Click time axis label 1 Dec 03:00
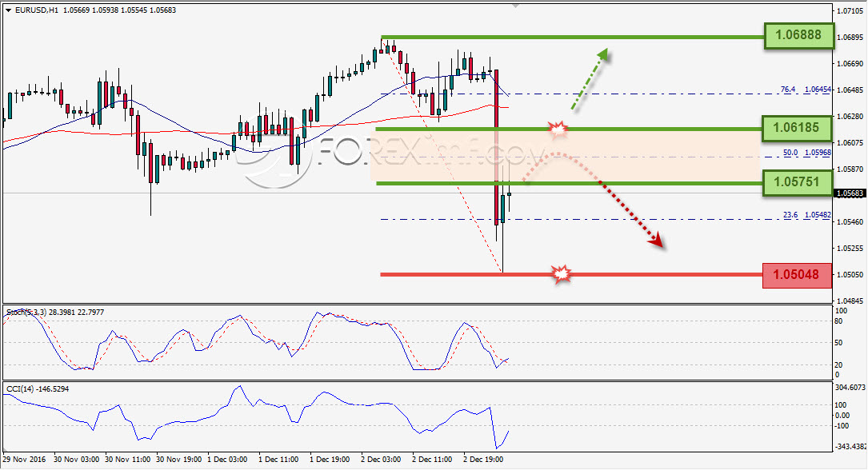Viewport: 868px width, 470px height. point(227,460)
